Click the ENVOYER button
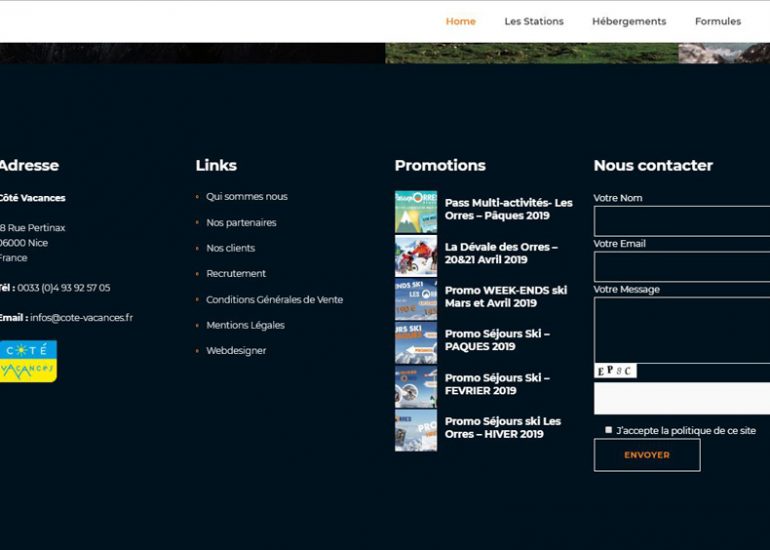 pos(647,455)
